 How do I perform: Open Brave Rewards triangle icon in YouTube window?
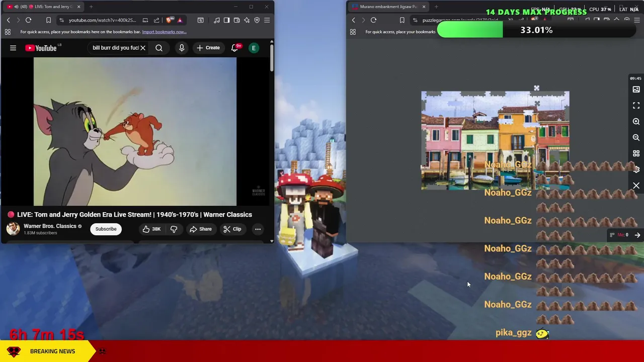point(180,20)
